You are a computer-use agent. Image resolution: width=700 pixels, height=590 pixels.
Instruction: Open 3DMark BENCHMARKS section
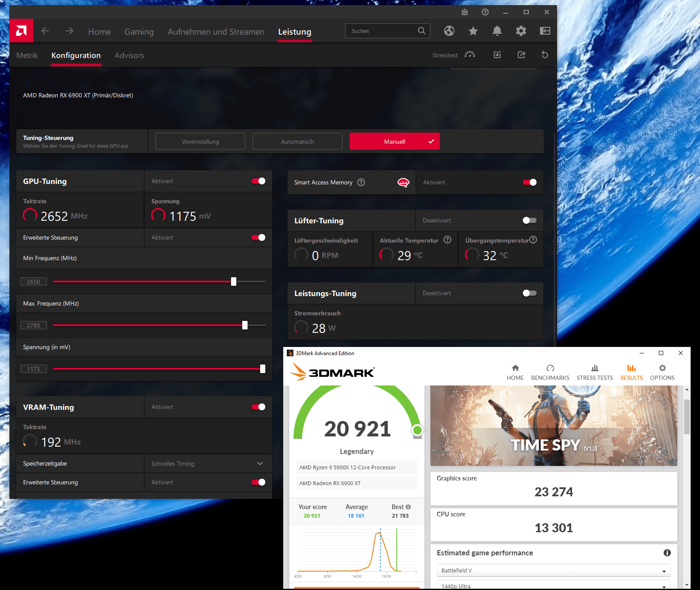[x=550, y=373]
